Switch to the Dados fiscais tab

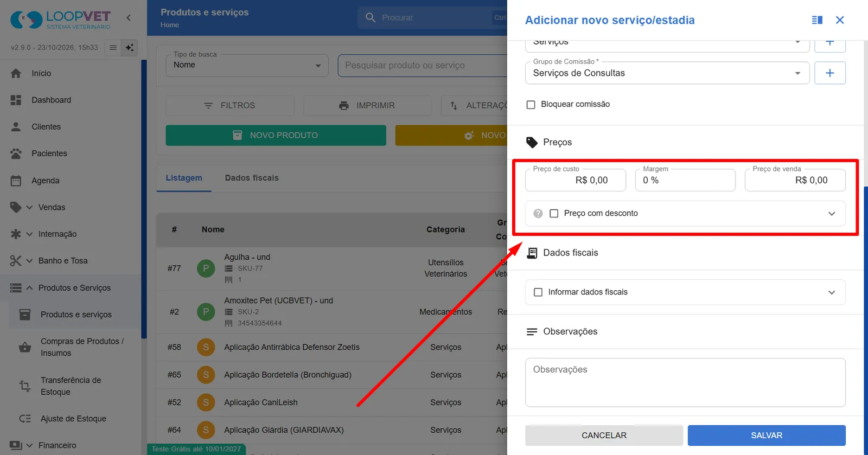(252, 178)
